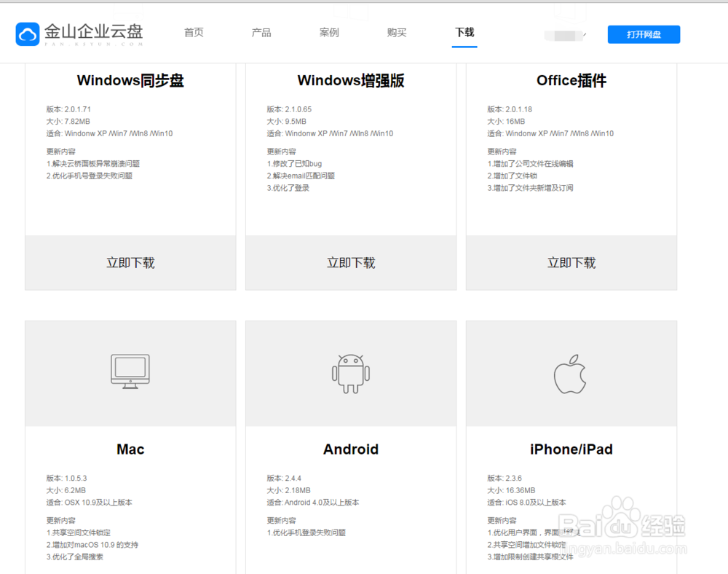Image resolution: width=728 pixels, height=574 pixels.
Task: Click 1.增加了公司文件在线编辑 line
Action: click(530, 163)
